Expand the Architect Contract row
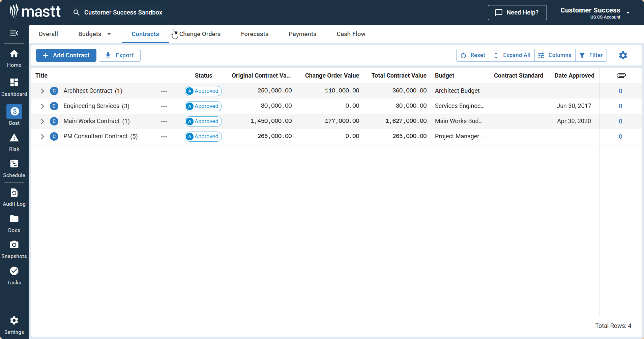Image resolution: width=644 pixels, height=339 pixels. click(42, 91)
